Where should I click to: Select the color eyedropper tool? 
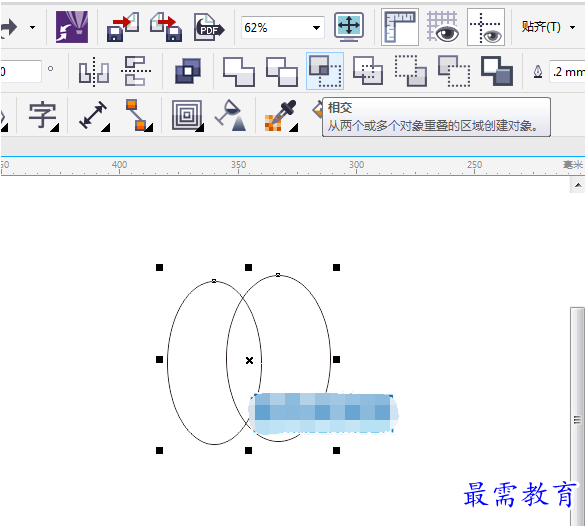[x=281, y=115]
